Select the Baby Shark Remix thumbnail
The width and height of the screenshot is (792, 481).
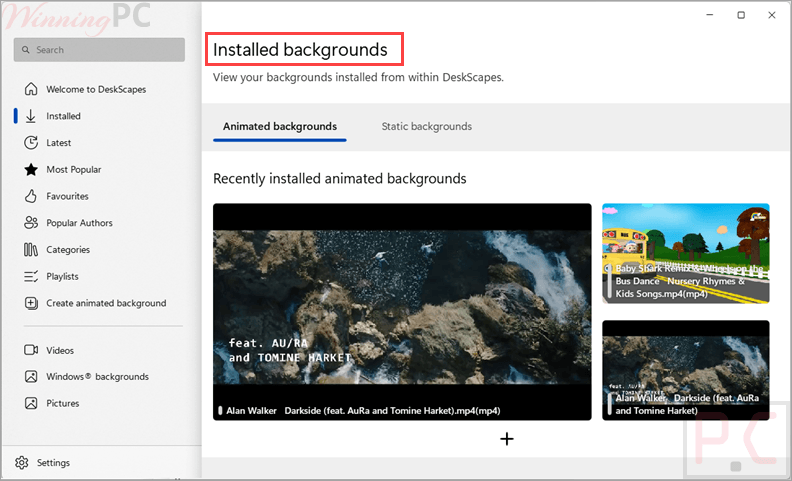685,253
